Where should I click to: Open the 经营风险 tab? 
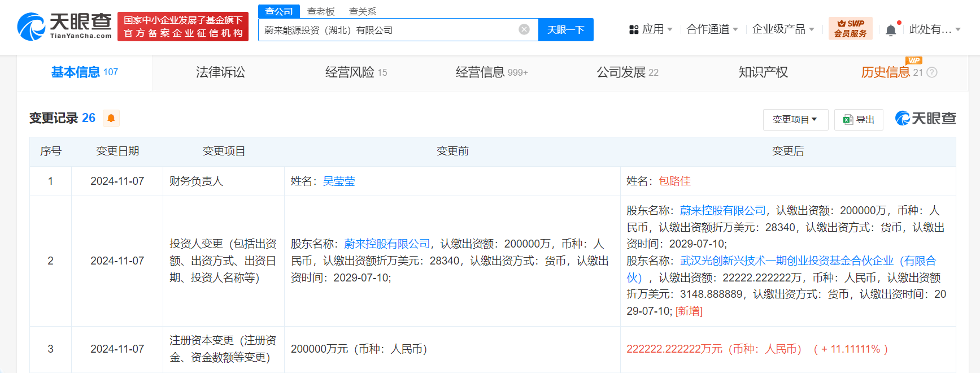point(356,72)
